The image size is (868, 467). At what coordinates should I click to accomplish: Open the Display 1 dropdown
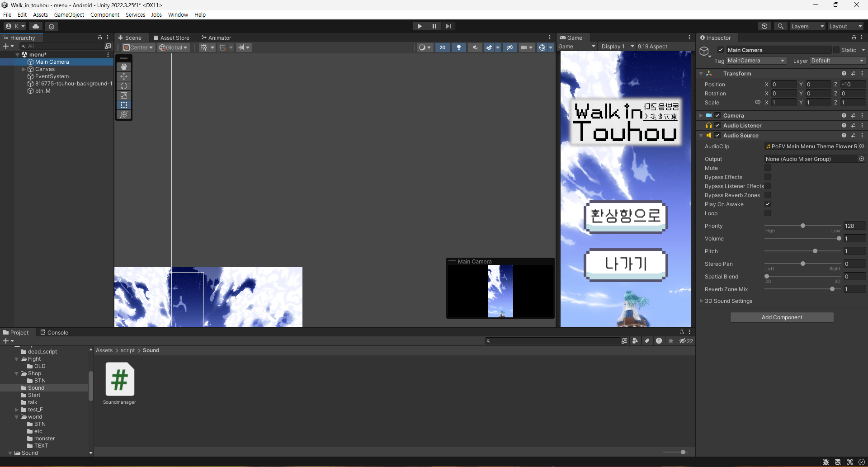pos(617,47)
